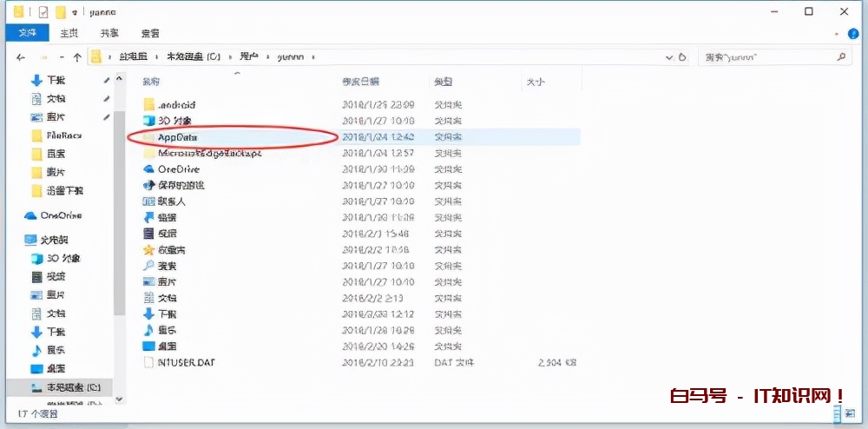
Task: Click the 2,304 KB size value
Action: 557,363
